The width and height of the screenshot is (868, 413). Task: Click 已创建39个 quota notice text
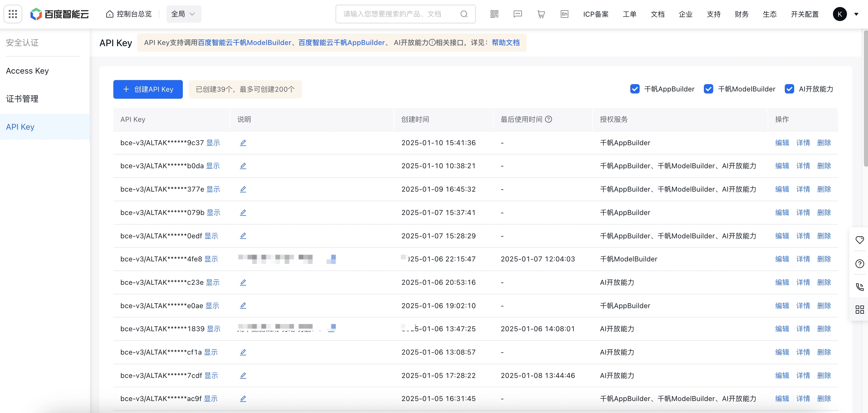245,89
